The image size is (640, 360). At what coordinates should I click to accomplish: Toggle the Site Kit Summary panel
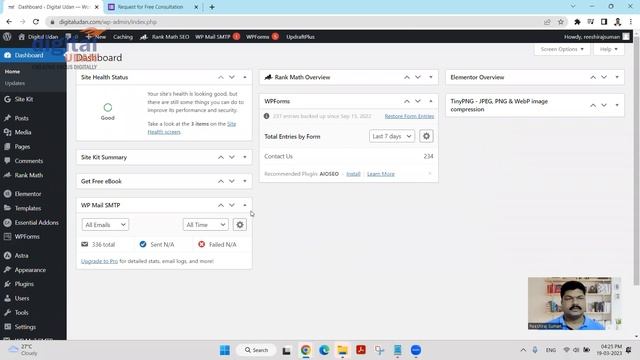245,157
